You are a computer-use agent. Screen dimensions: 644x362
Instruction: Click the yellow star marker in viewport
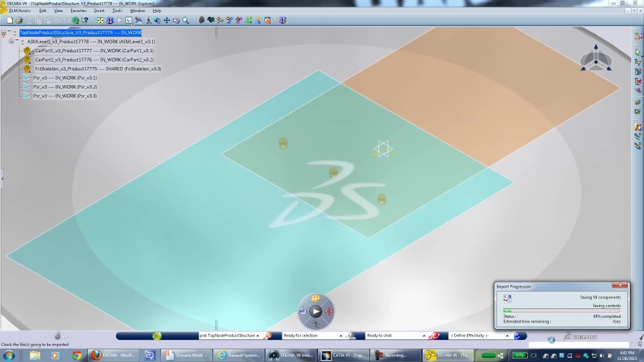point(383,149)
